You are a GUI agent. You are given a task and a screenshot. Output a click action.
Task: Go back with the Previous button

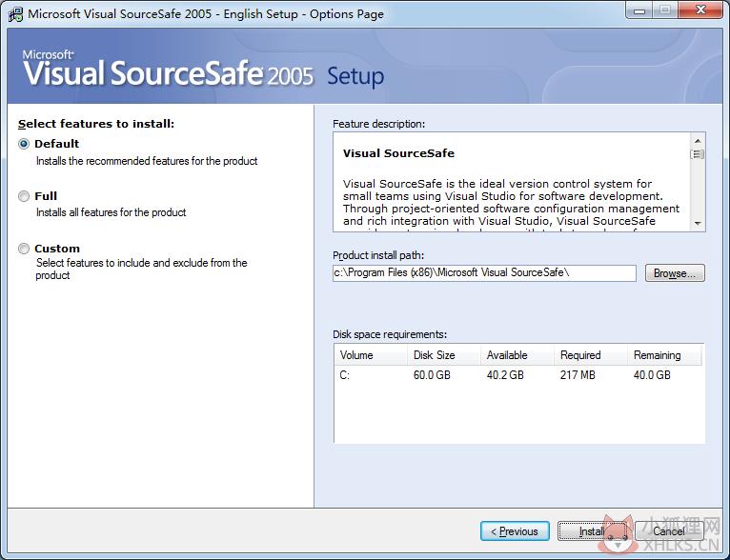(x=515, y=531)
